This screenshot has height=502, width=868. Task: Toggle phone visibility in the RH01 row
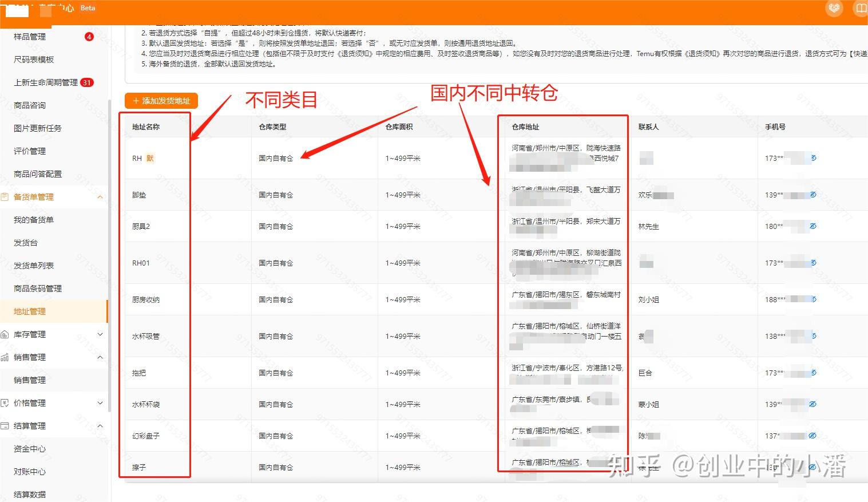click(813, 263)
